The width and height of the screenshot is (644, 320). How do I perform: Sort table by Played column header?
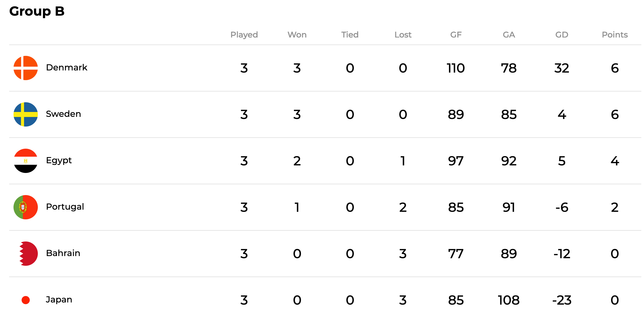click(244, 35)
